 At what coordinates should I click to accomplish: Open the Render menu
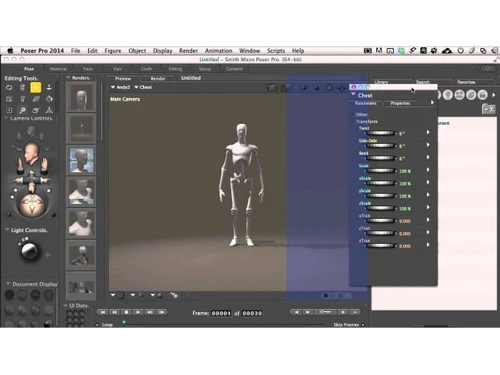(x=188, y=51)
